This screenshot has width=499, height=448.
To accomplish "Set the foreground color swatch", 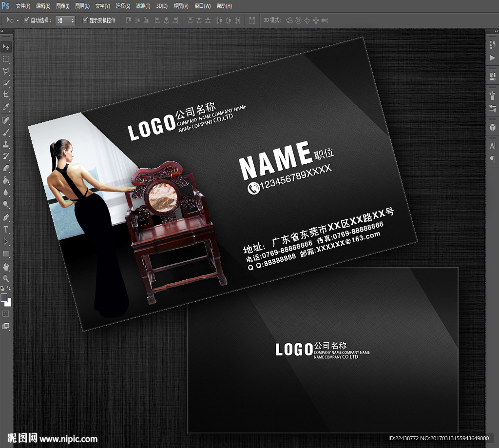I will coord(4,297).
